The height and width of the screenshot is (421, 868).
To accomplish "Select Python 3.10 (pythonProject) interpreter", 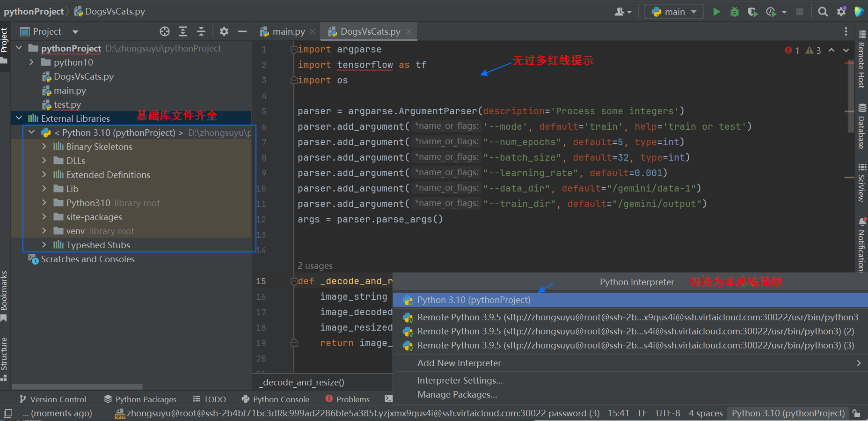I will click(x=474, y=300).
